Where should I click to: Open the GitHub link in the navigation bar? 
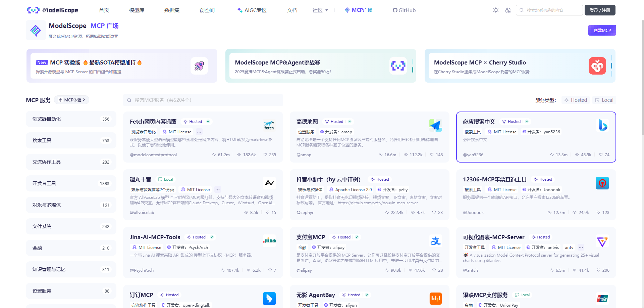(x=404, y=10)
